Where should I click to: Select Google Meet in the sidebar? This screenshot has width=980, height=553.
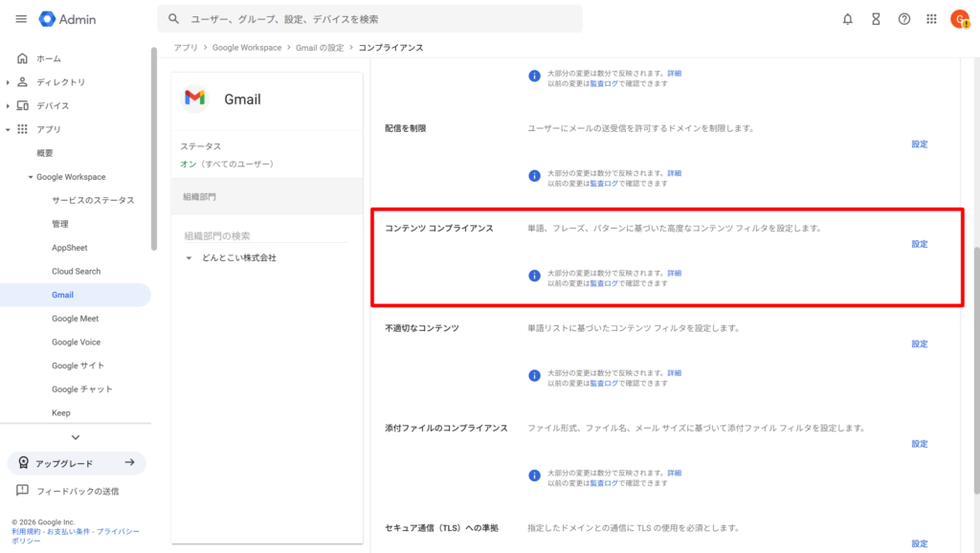click(x=75, y=319)
